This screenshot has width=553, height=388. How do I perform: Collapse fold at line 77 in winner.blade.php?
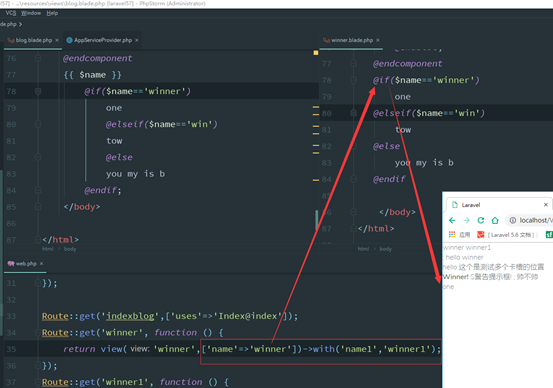point(353,63)
